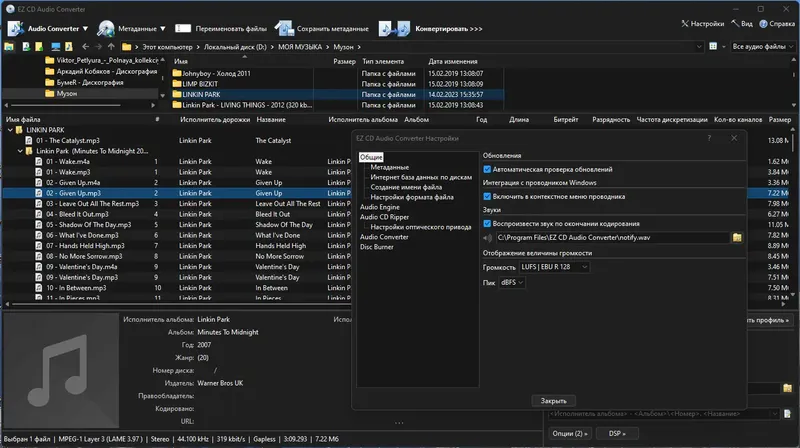Uncheck Explorer context menu integration
800x448 pixels.
487,196
